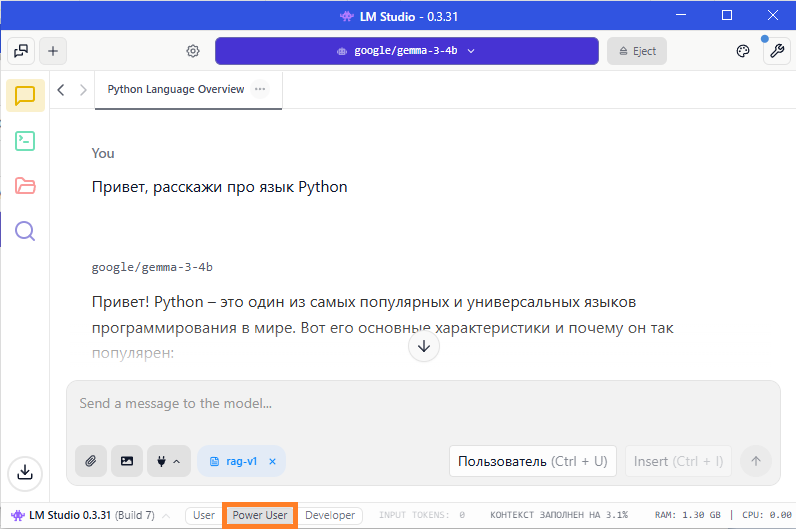This screenshot has height=529, width=796.
Task: Expand the plug integrations dropdown
Action: pyautogui.click(x=169, y=461)
